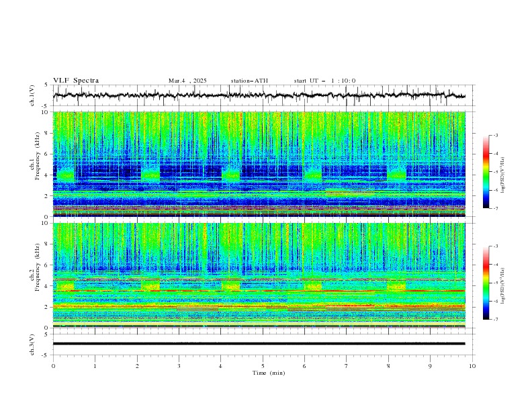Click inside the ch.1 spectrogram panel

pyautogui.click(x=259, y=164)
